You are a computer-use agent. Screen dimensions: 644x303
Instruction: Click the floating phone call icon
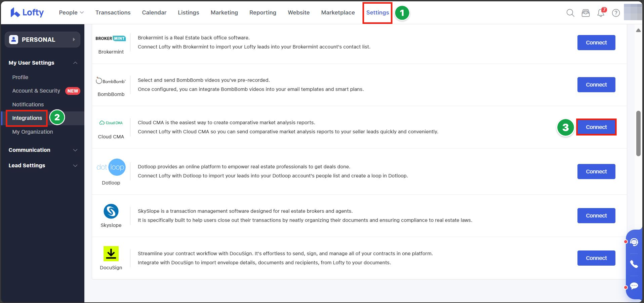tap(634, 264)
